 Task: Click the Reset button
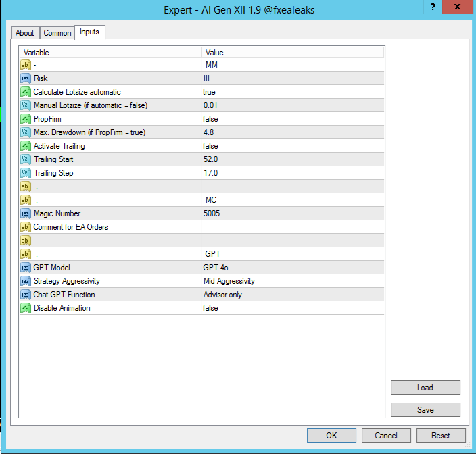441,436
